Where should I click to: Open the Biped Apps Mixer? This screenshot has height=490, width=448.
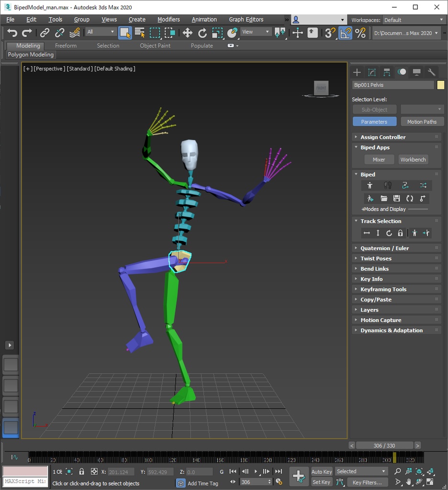(379, 159)
